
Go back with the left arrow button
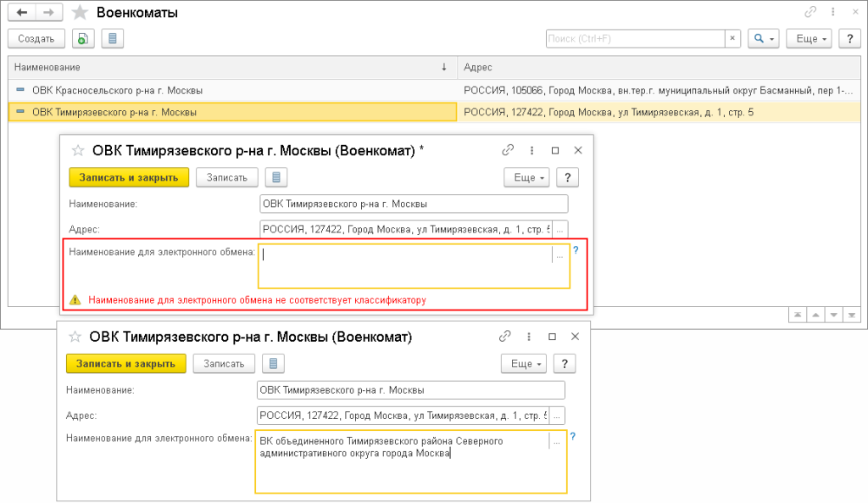click(x=22, y=12)
